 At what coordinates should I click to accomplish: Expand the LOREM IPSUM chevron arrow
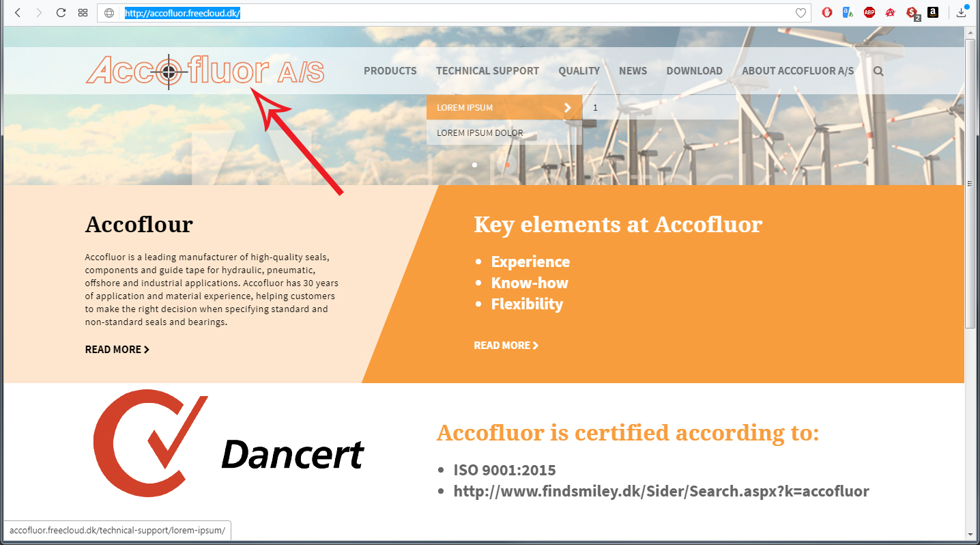[568, 107]
